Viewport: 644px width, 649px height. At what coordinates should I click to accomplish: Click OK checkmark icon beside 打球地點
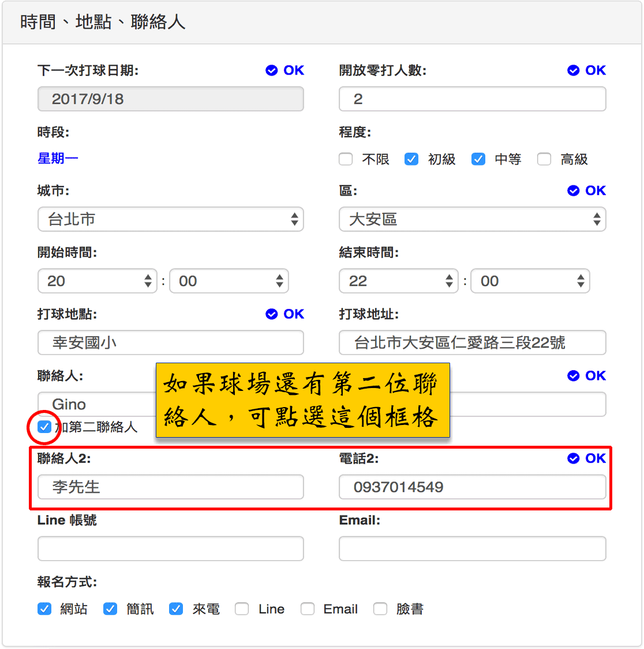click(x=272, y=314)
